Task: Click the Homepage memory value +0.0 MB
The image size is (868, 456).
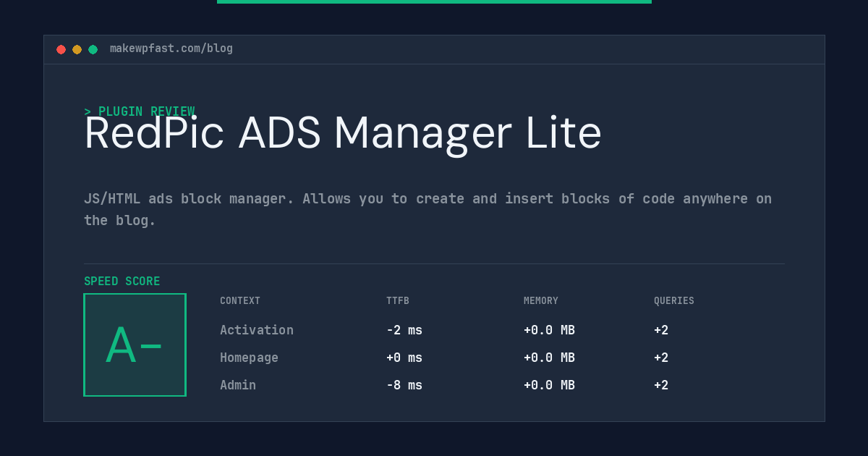Action: 549,358
